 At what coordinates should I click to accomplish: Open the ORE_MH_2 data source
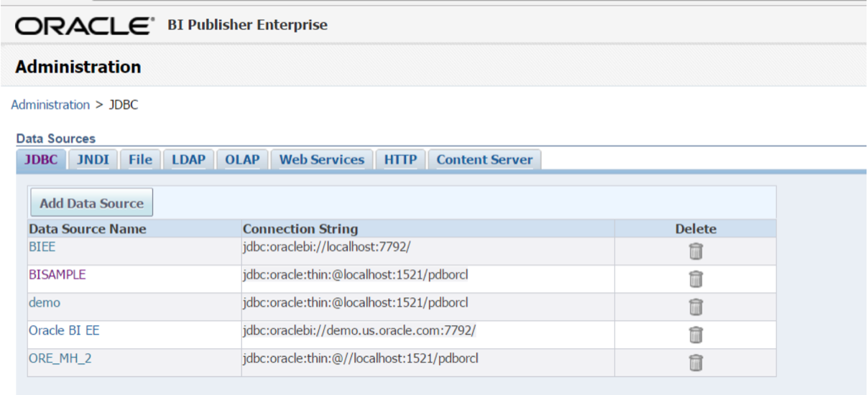tap(60, 358)
